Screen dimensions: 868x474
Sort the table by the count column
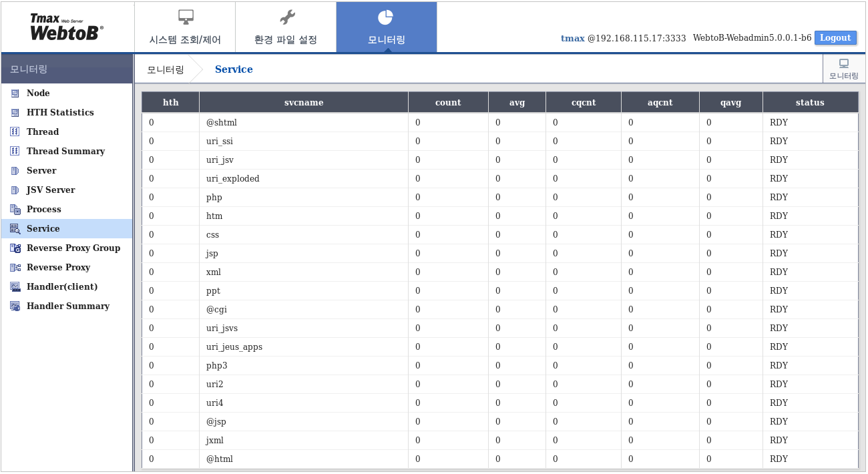tap(448, 102)
